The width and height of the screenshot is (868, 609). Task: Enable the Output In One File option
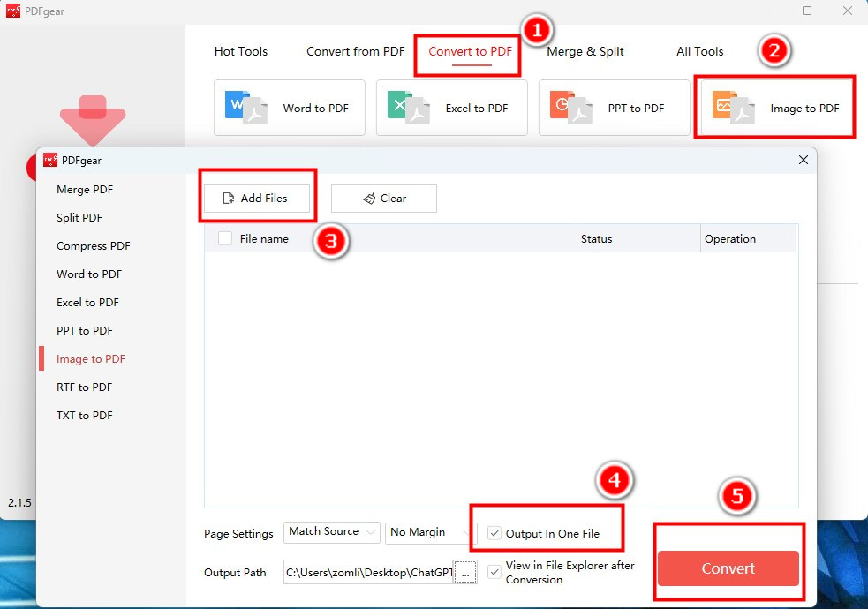494,533
